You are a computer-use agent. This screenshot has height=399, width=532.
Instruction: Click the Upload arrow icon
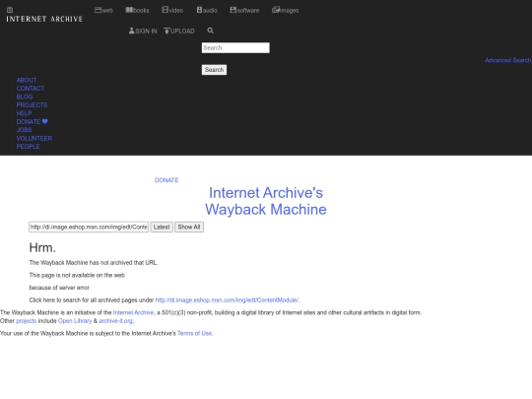click(166, 31)
